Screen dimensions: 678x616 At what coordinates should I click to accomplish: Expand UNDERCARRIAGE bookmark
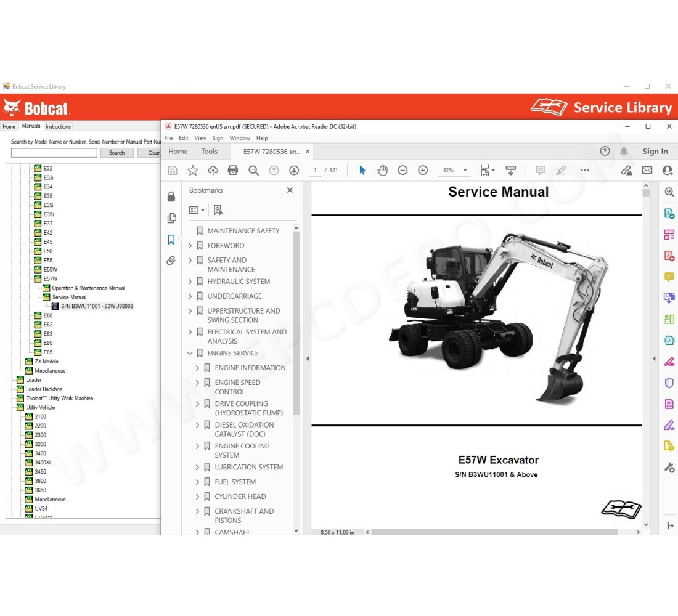click(x=190, y=296)
